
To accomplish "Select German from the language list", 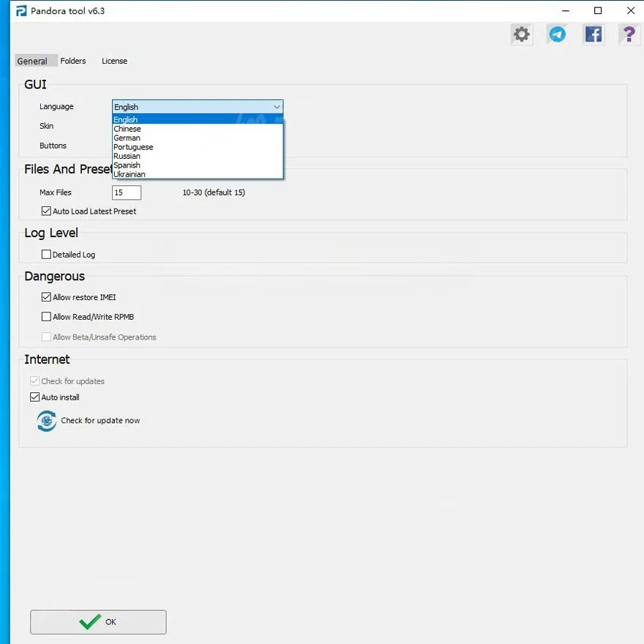I will tap(198, 138).
